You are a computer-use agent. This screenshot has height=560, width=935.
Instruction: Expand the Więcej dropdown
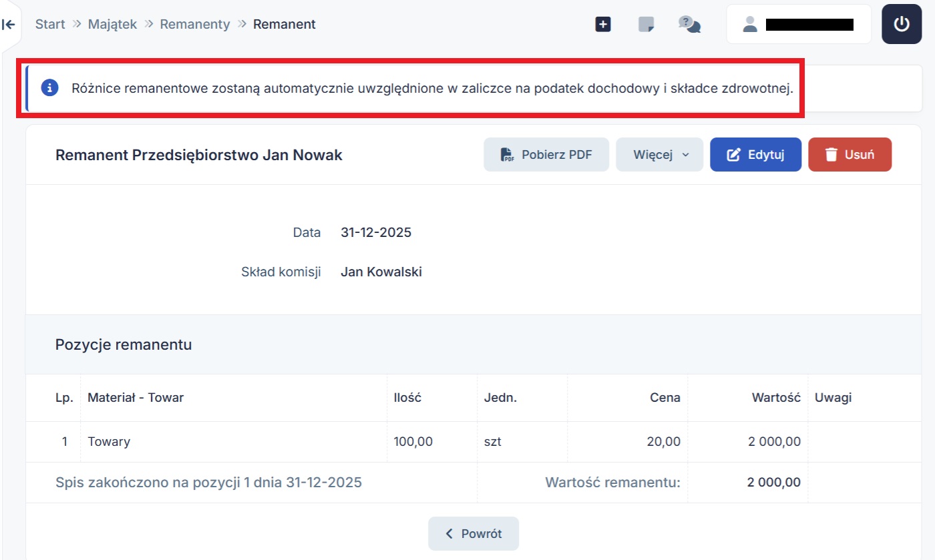click(659, 155)
